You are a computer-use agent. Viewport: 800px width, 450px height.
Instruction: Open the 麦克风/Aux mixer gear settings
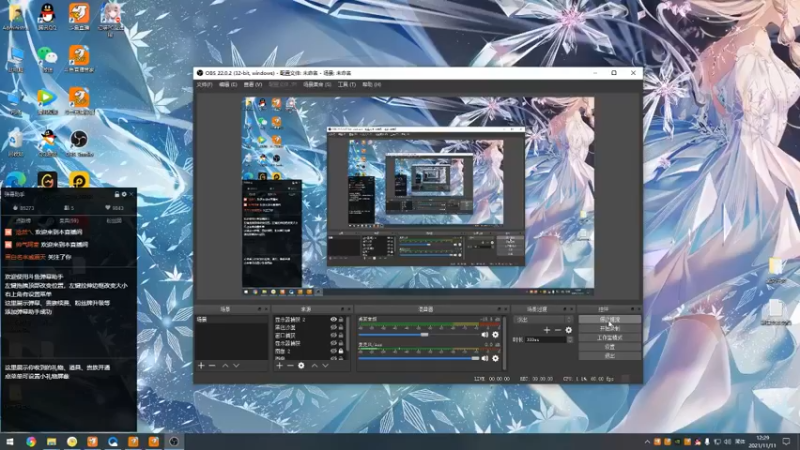click(495, 358)
